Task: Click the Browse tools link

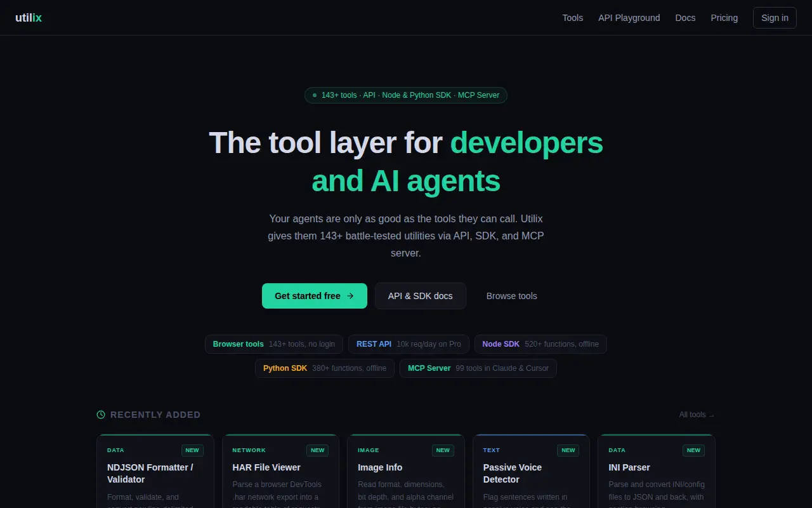Action: point(511,296)
